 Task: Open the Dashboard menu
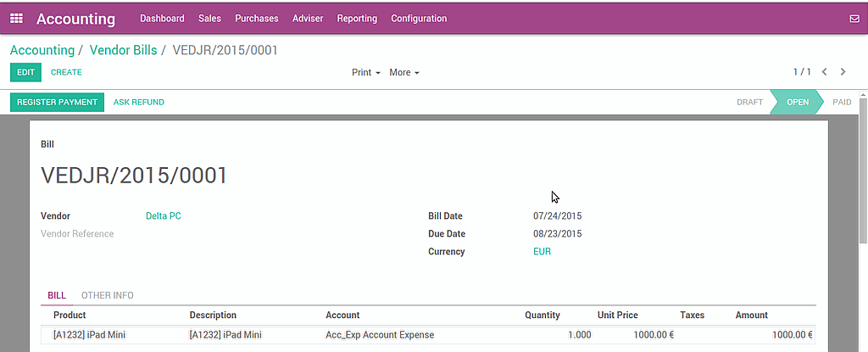[162, 18]
